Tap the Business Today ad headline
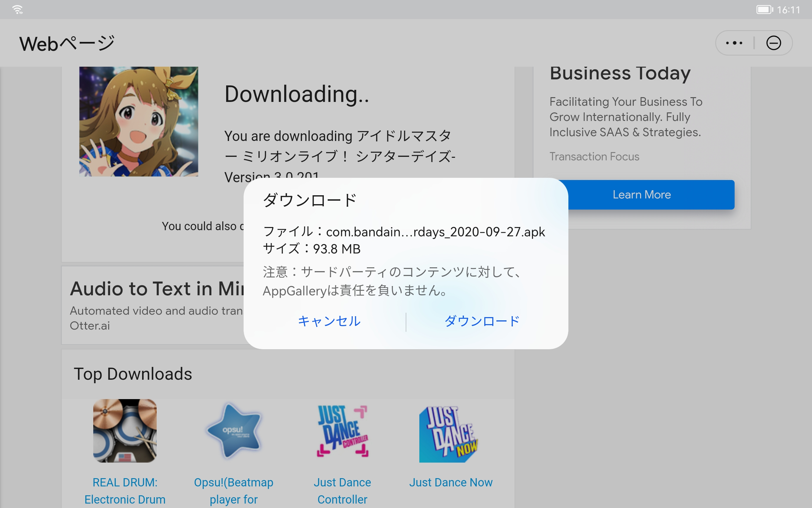Viewport: 812px width, 508px height. click(620, 73)
